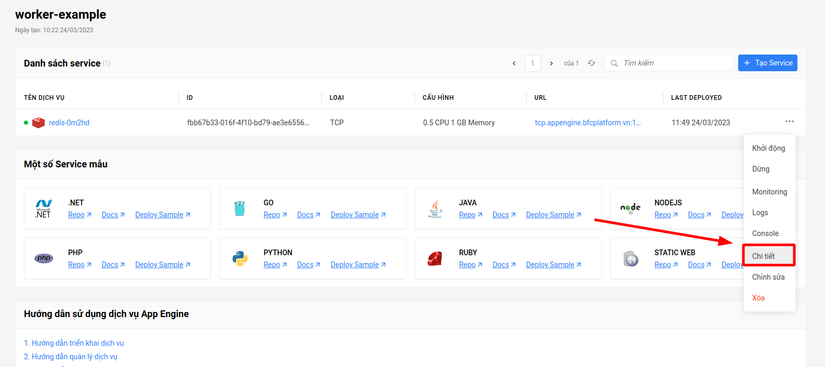Click the Go gopher icon

click(x=239, y=209)
